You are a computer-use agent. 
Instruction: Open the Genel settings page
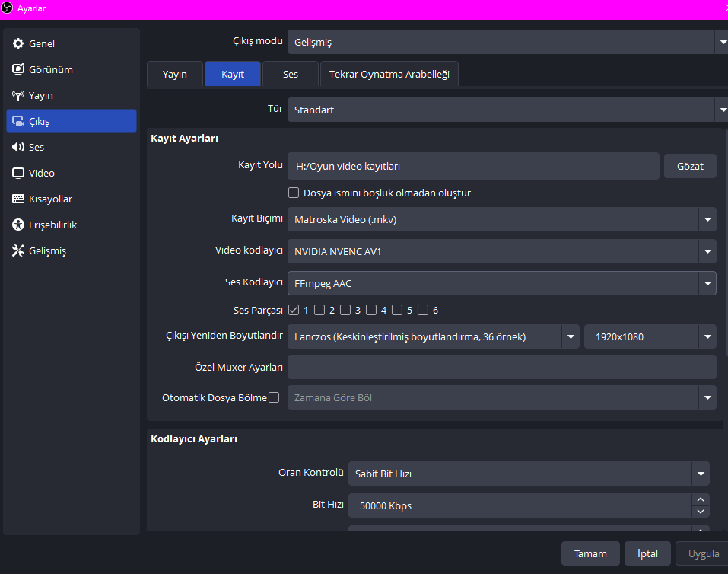pyautogui.click(x=72, y=43)
